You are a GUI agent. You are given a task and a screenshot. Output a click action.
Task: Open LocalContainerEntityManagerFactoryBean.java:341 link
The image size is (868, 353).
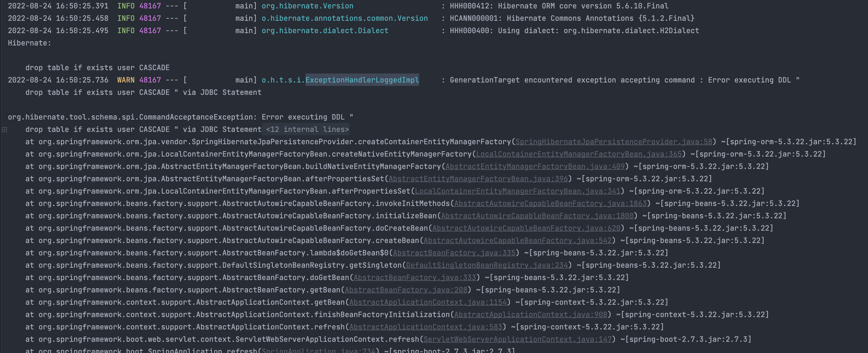(x=517, y=191)
